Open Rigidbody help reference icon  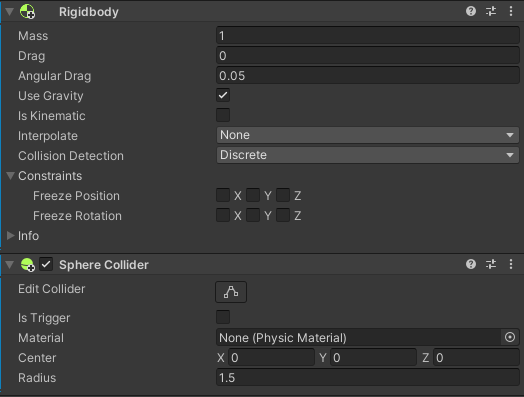[x=471, y=11]
